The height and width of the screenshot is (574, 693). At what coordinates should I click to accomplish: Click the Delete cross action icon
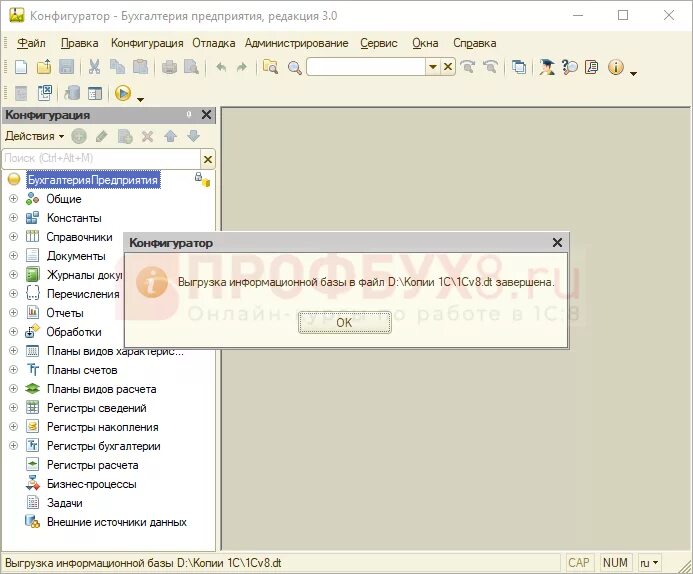point(148,136)
